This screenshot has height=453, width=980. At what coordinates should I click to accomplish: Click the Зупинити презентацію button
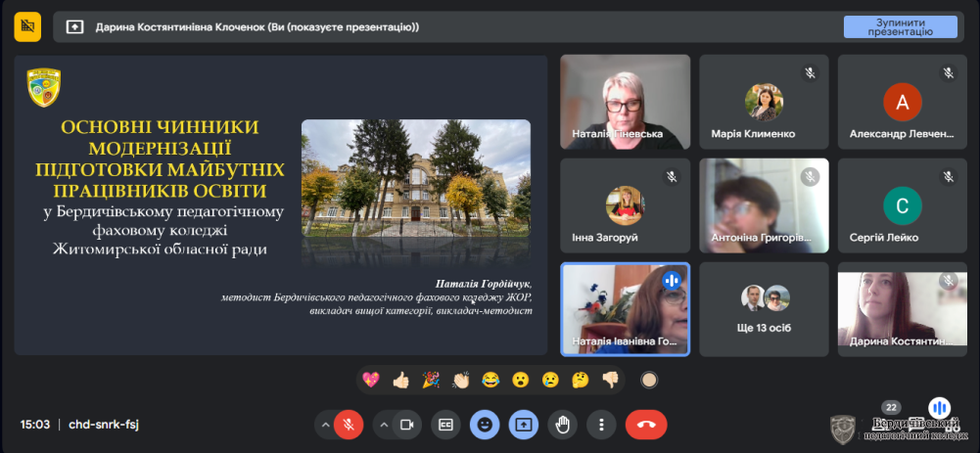900,26
